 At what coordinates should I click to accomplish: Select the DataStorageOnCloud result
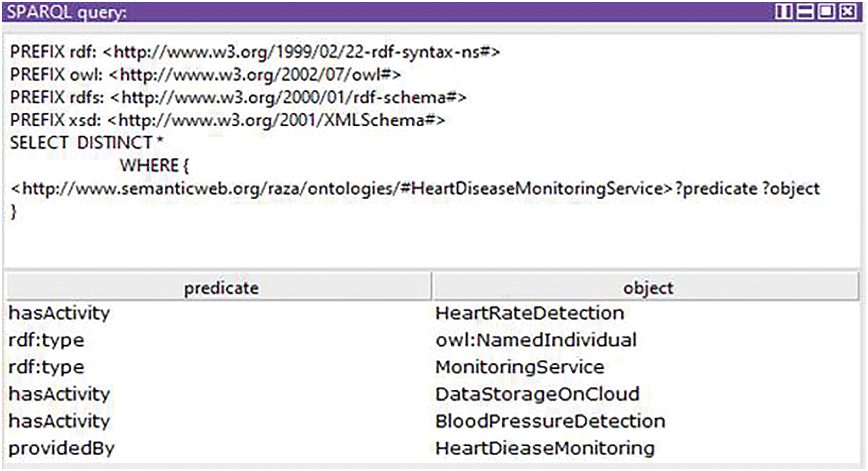pyautogui.click(x=537, y=394)
